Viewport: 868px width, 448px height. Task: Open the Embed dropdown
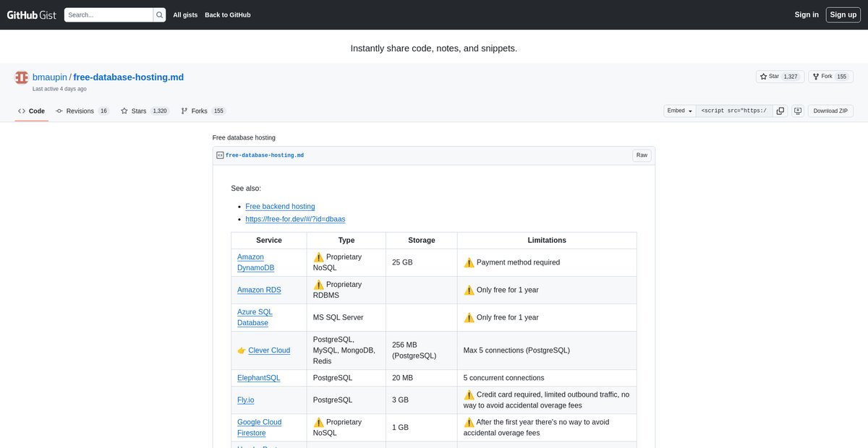[x=680, y=111]
